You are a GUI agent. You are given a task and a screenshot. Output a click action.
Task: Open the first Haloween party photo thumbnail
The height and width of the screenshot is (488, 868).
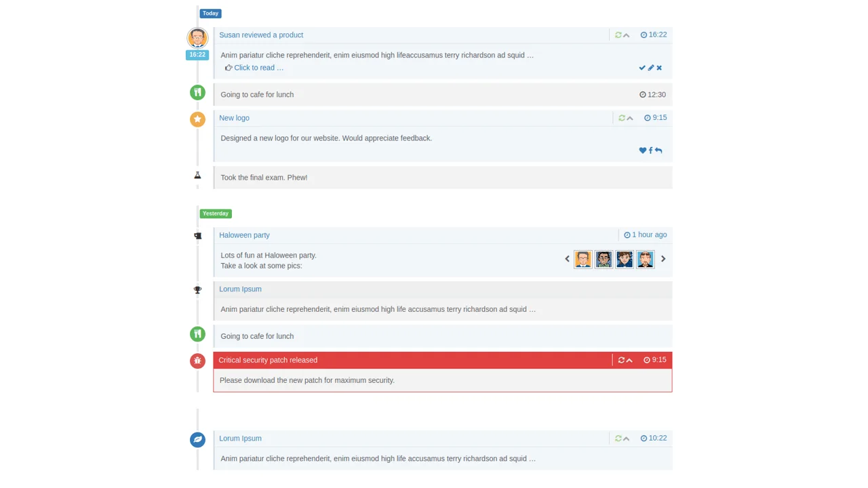pos(583,259)
